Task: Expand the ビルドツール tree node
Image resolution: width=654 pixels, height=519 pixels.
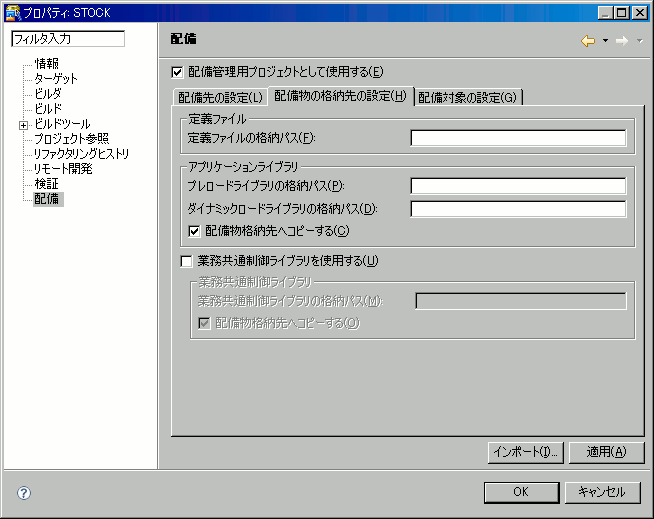Action: coord(24,125)
